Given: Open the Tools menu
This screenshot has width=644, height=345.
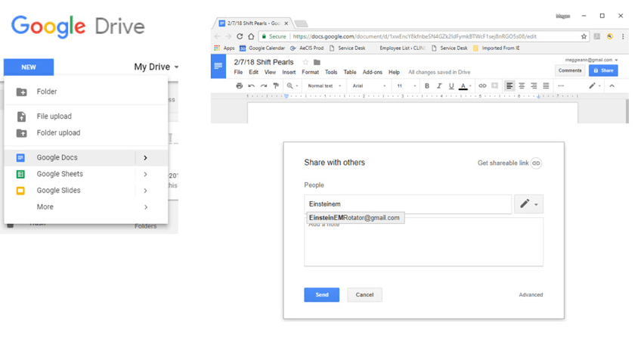Looking at the screenshot, I should (331, 72).
